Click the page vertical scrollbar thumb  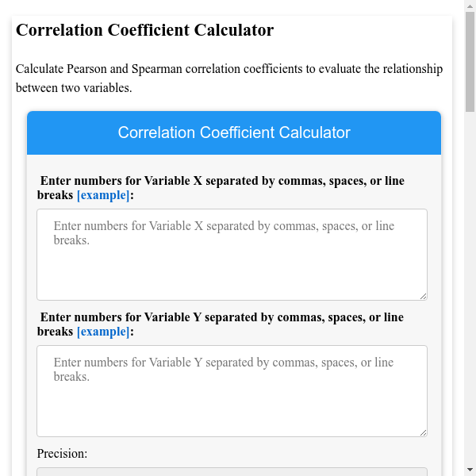pyautogui.click(x=470, y=63)
